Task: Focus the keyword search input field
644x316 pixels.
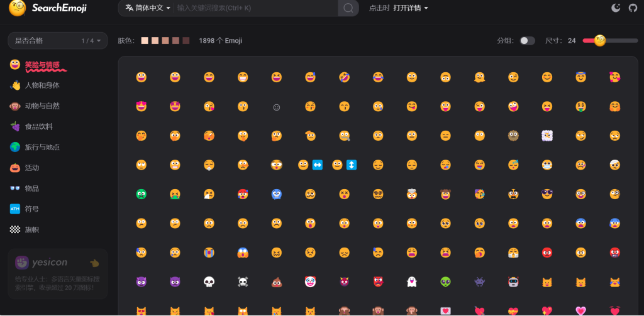Action: (x=257, y=8)
